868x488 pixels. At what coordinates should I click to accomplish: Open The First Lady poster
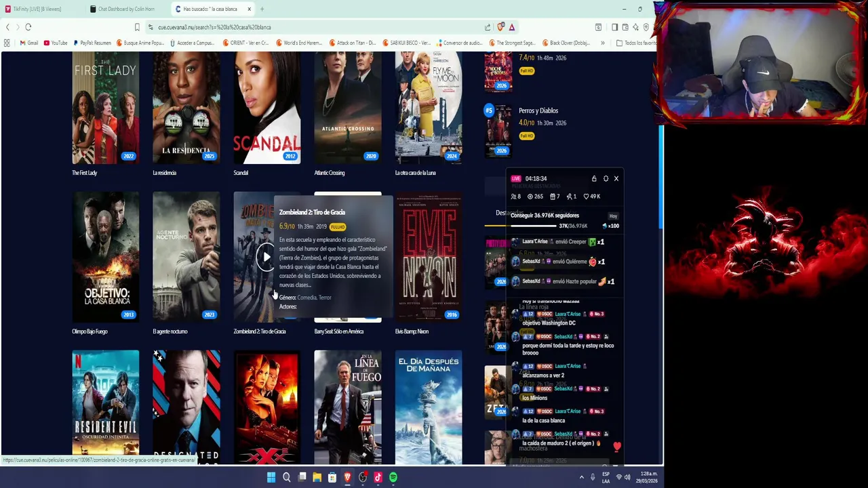point(106,108)
